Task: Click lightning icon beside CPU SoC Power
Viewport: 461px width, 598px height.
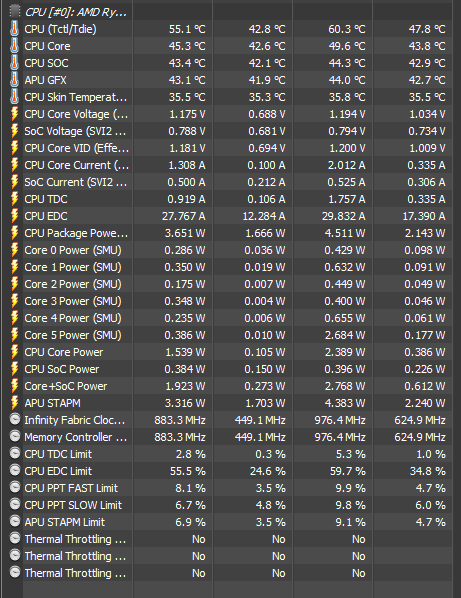Action: 14,369
